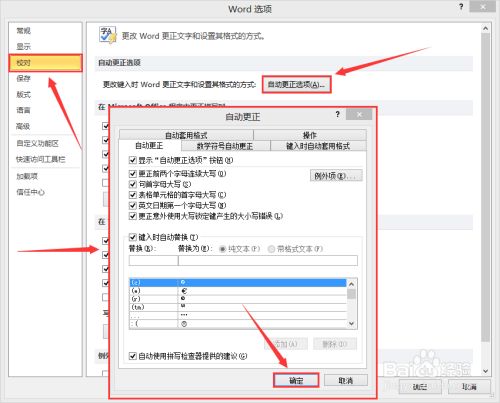500x403 pixels.
Task: Open 自定义功能区 in the sidebar
Action: (x=37, y=143)
